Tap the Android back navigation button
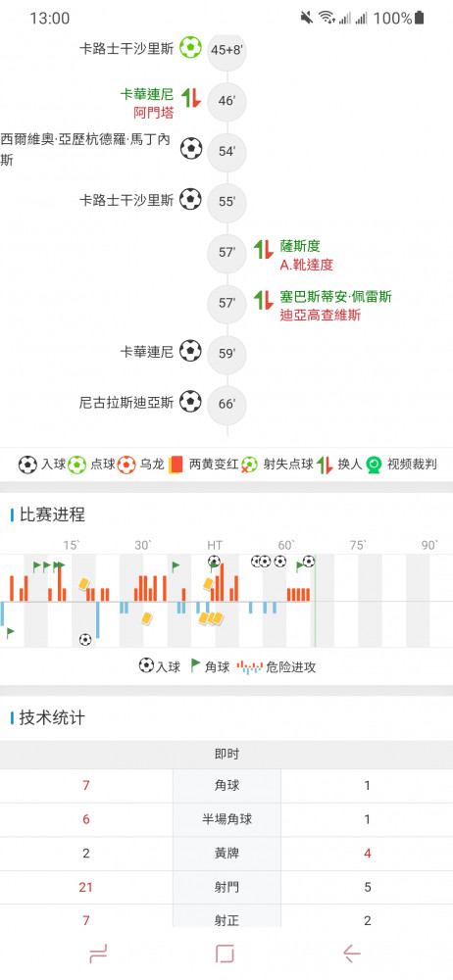Screen dimensions: 453x980 352,954
